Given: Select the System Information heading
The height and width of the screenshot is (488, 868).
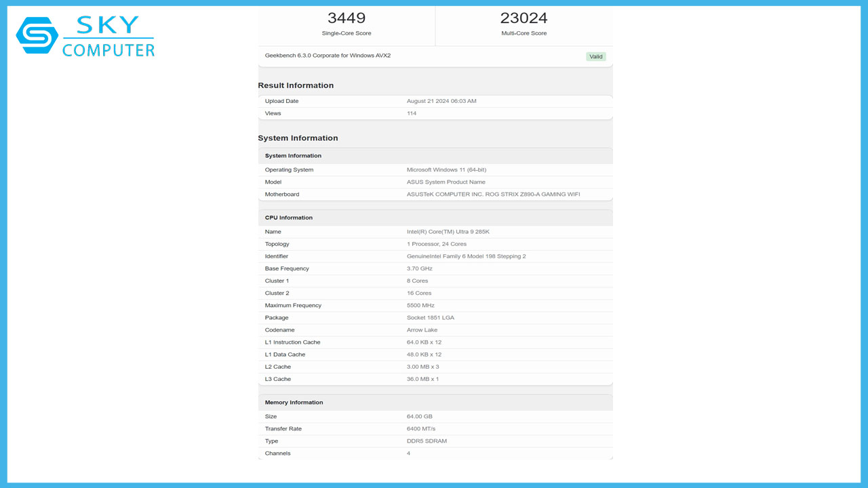Looking at the screenshot, I should [297, 138].
